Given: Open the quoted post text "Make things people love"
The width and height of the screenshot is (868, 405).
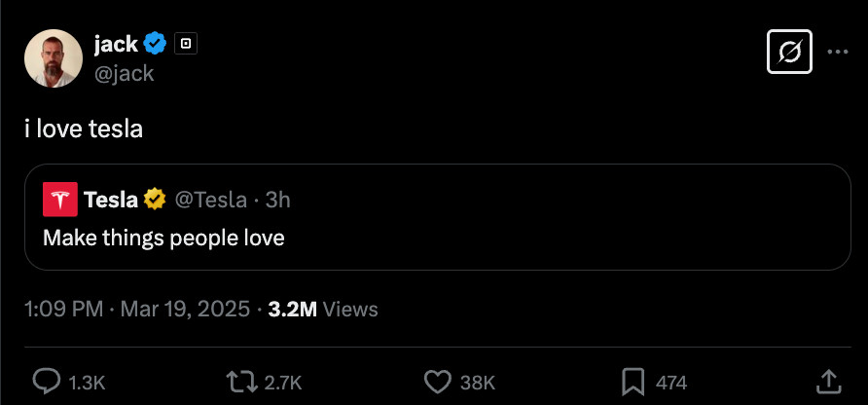Looking at the screenshot, I should (x=163, y=238).
